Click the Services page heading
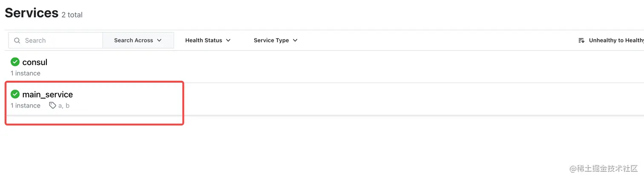This screenshot has height=179, width=644. click(32, 13)
